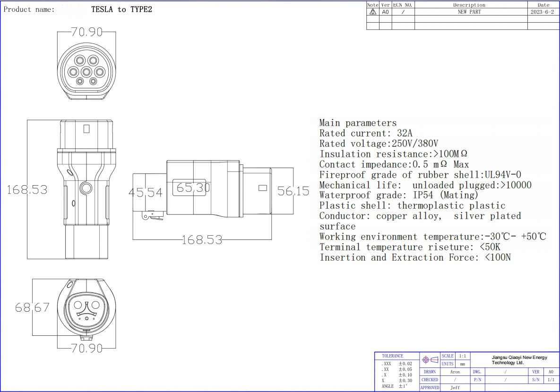Select the boxed 65.30 dimension
The height and width of the screenshot is (392, 560).
coord(191,188)
